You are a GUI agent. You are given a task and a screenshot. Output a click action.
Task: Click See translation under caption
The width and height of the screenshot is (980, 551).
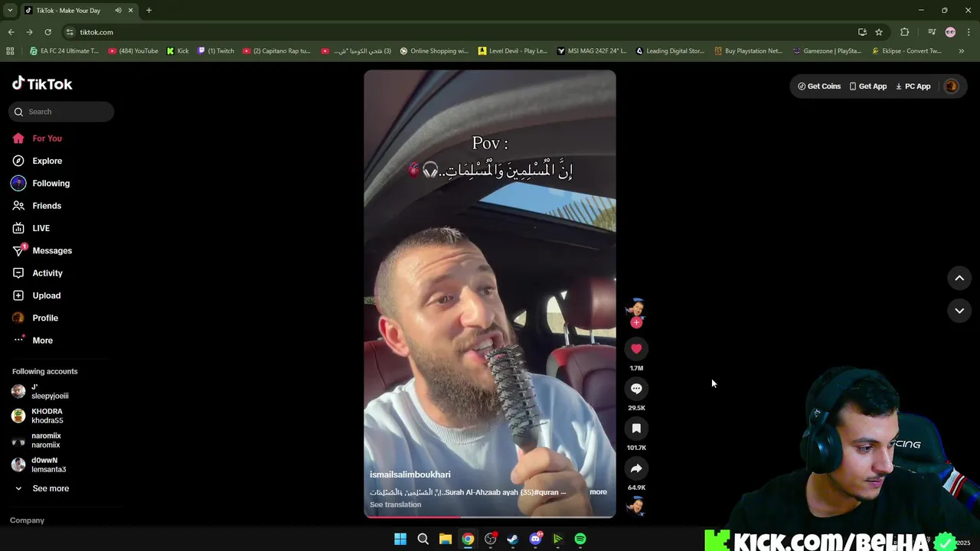click(x=395, y=504)
